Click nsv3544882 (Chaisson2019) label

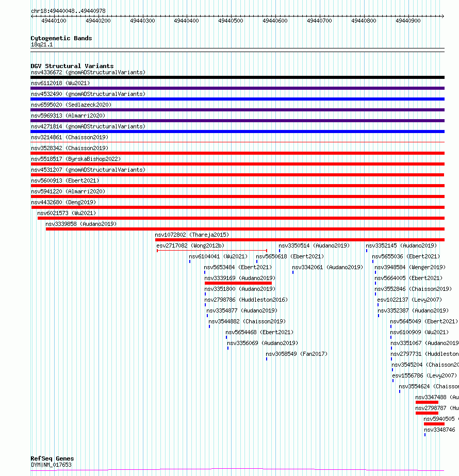tap(247, 321)
